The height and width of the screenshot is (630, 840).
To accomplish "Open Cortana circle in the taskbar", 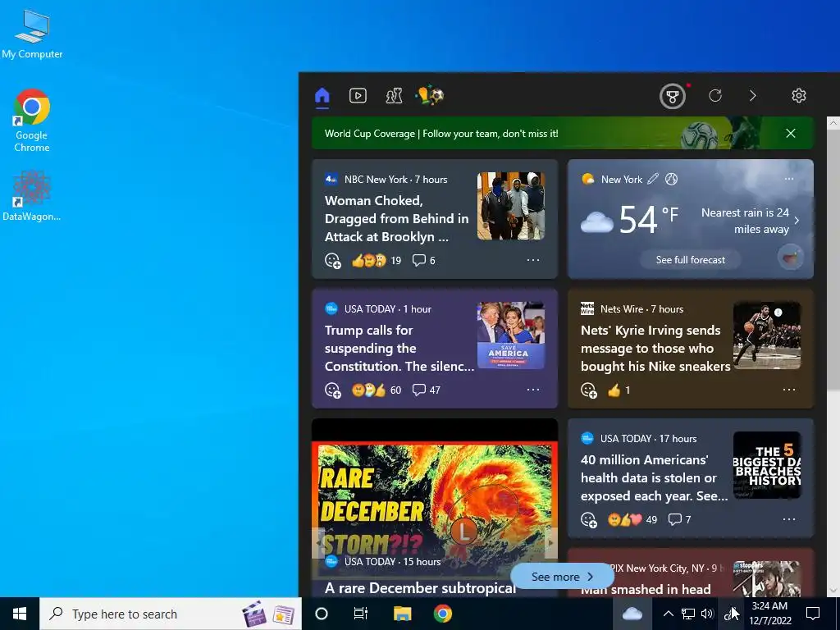I will (x=322, y=614).
